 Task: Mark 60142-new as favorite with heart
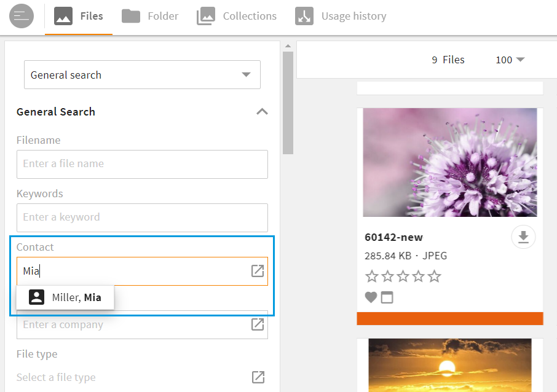click(x=371, y=297)
